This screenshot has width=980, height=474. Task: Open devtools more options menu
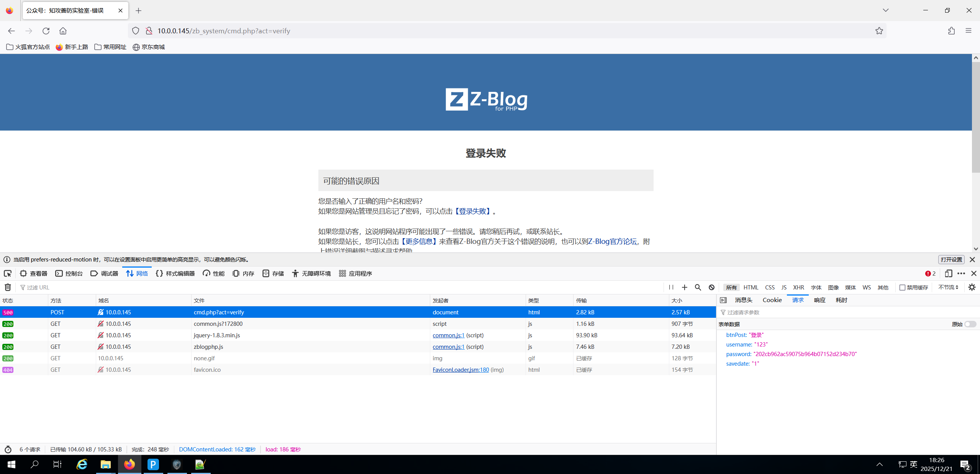pos(961,273)
